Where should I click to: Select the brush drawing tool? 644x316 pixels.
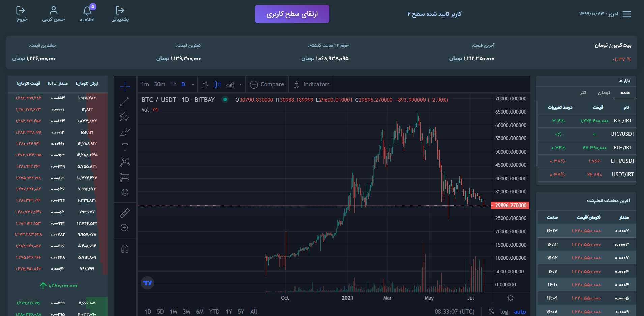point(125,132)
